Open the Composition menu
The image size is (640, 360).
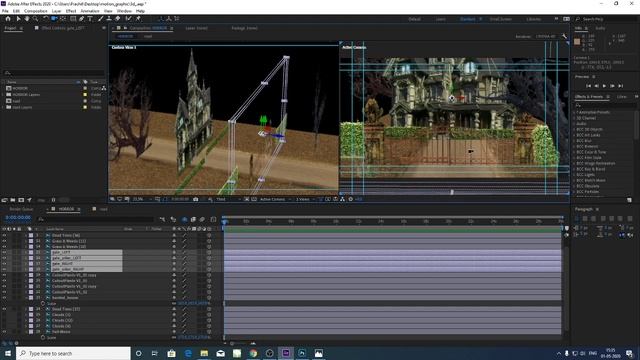click(x=36, y=11)
